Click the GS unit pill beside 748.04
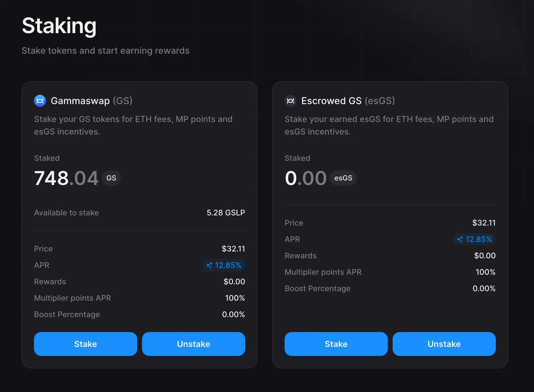The width and height of the screenshot is (534, 392). 111,178
